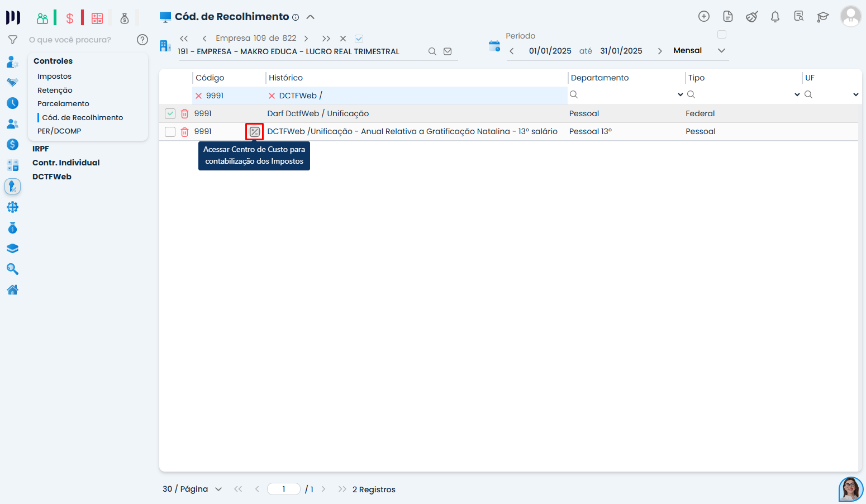Open the 30 / Página size dropdown

click(x=218, y=489)
